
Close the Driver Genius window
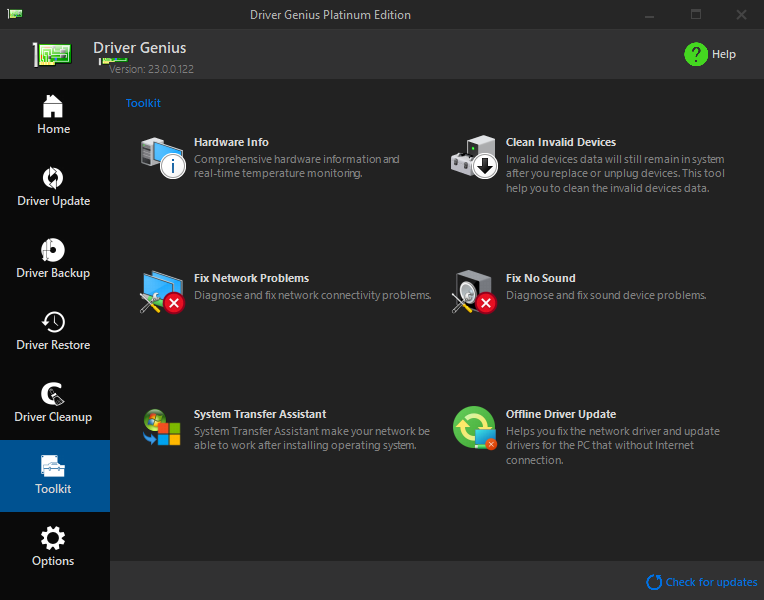[x=741, y=15]
